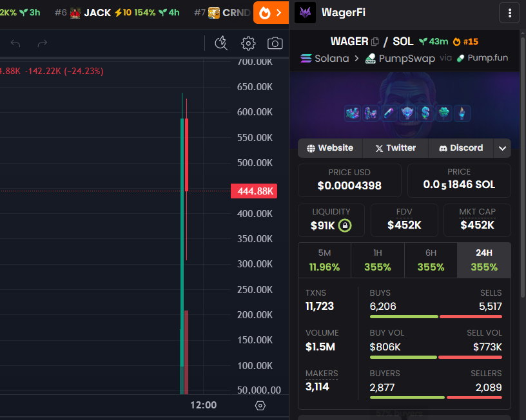Open the Discord link
The width and height of the screenshot is (526, 420).
462,148
